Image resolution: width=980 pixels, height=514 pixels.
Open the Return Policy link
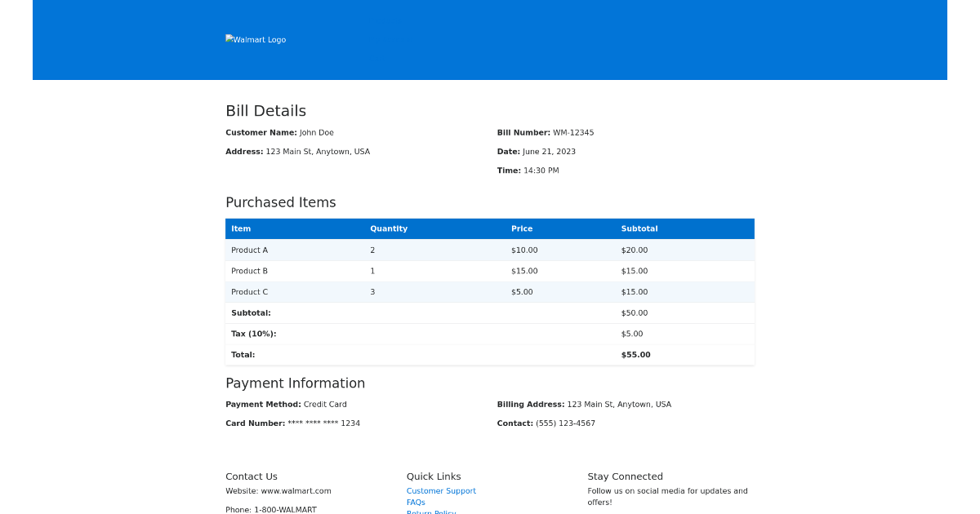point(431,512)
